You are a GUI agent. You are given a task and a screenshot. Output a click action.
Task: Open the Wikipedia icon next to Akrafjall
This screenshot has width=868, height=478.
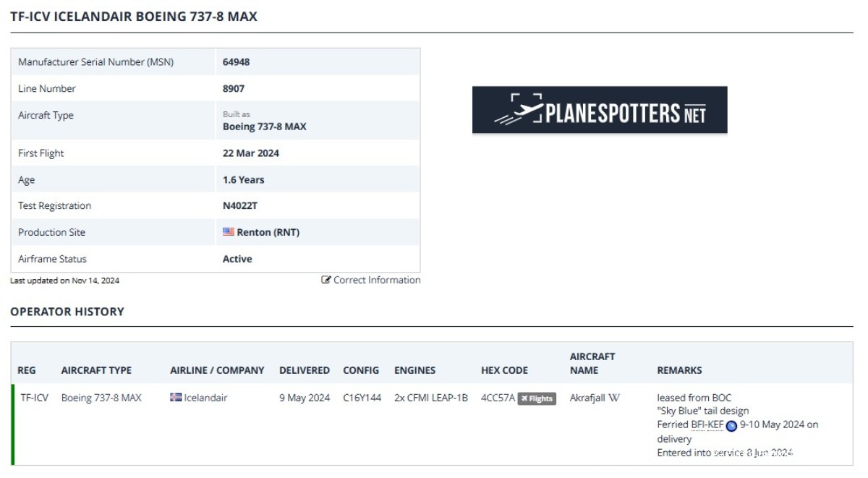click(x=615, y=398)
